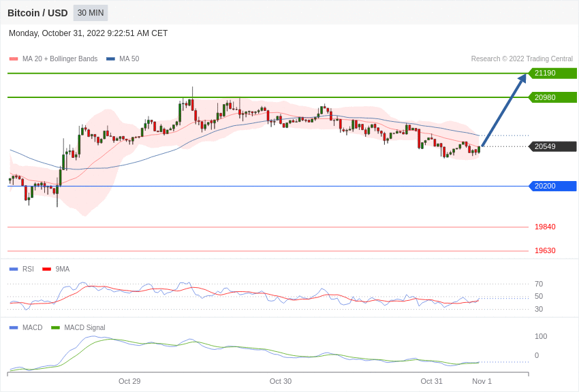
Task: Click the green MACD Signal legend swatch
Action: (55, 327)
